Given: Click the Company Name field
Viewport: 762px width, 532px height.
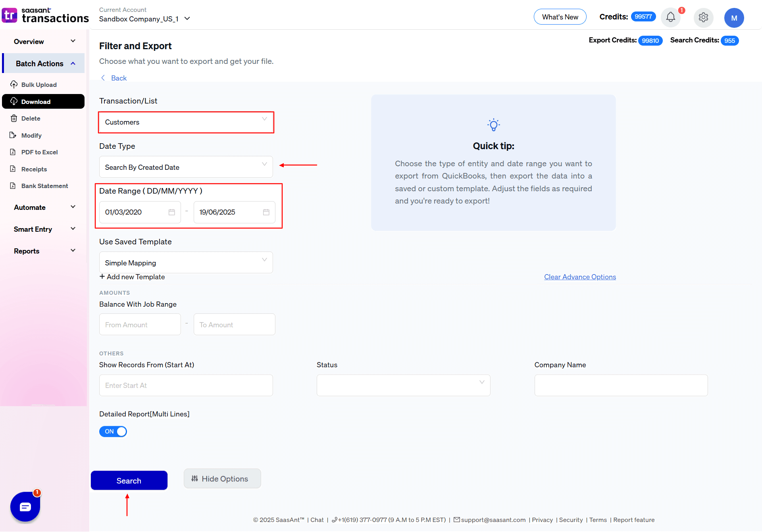Looking at the screenshot, I should point(621,385).
